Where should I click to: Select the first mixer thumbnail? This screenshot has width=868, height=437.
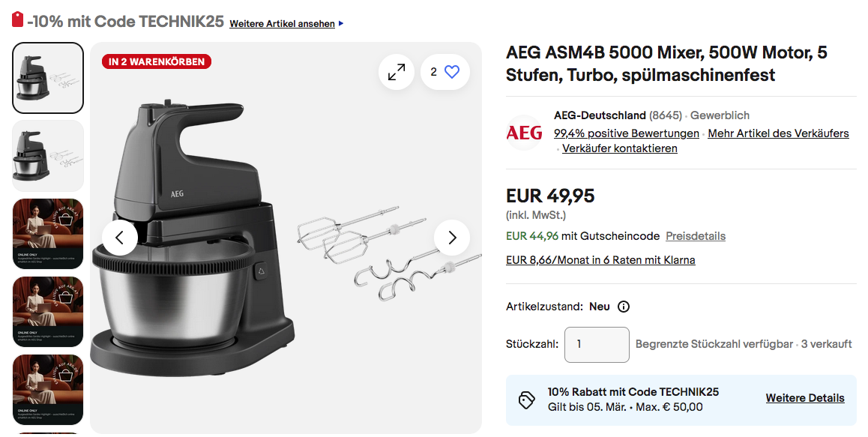click(x=48, y=78)
